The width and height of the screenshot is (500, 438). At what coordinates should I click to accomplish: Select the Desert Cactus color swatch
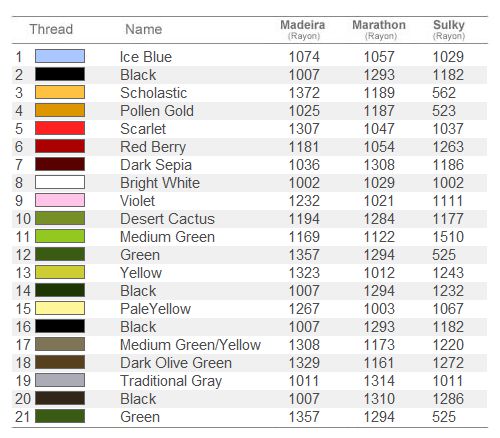pos(60,218)
